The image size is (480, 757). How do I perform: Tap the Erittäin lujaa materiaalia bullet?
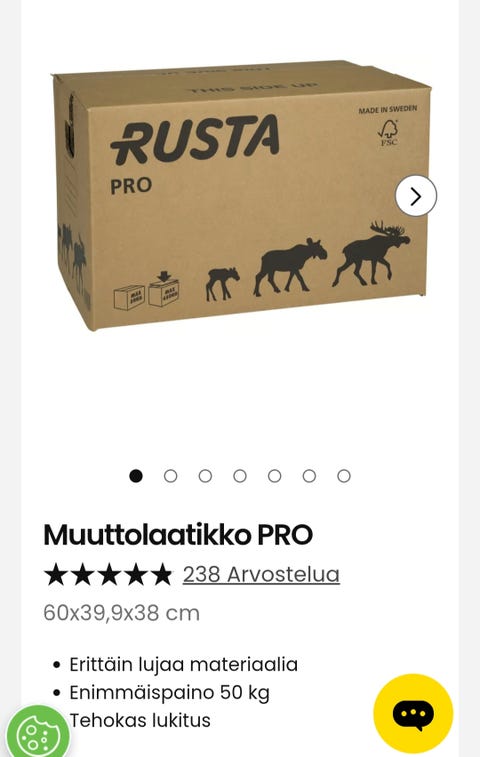[x=184, y=665]
